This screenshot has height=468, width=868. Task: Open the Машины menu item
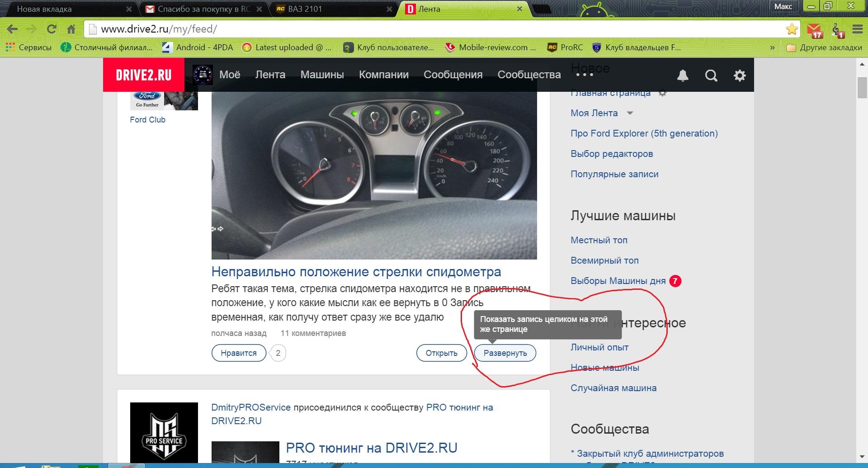[x=322, y=75]
